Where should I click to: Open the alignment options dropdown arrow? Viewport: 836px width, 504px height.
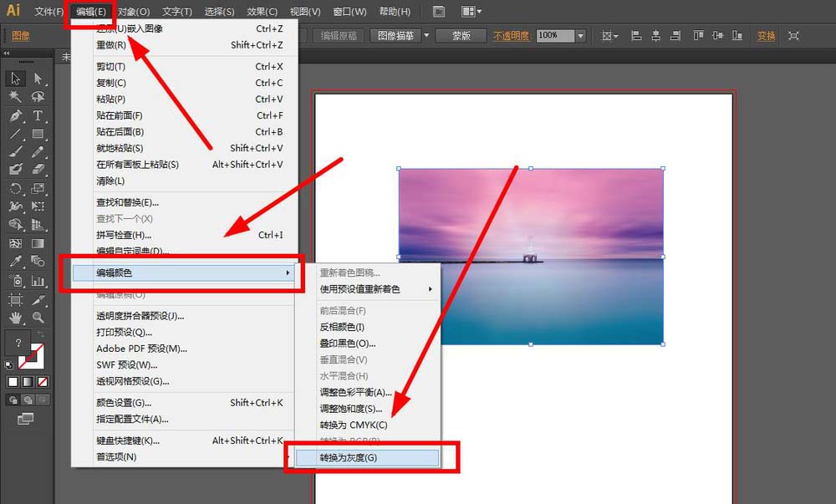[615, 35]
